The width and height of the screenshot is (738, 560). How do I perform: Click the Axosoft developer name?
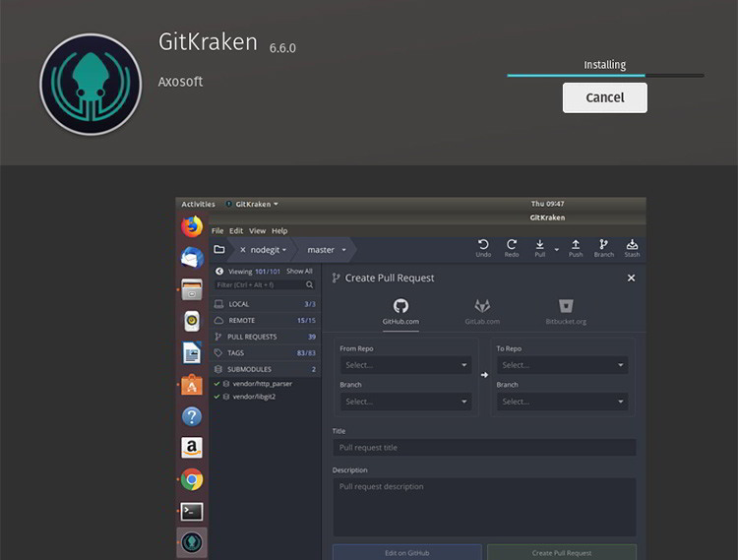click(x=180, y=82)
